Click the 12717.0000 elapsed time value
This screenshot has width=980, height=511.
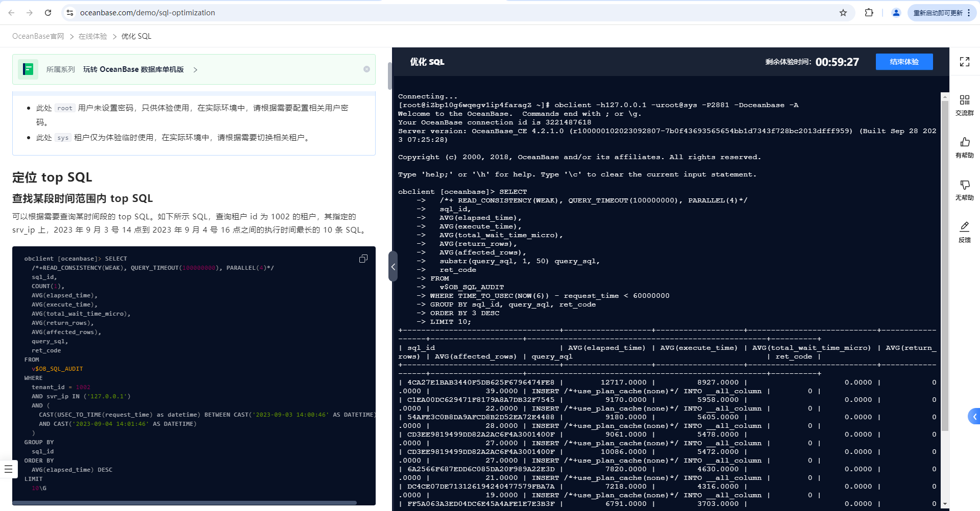click(x=623, y=382)
